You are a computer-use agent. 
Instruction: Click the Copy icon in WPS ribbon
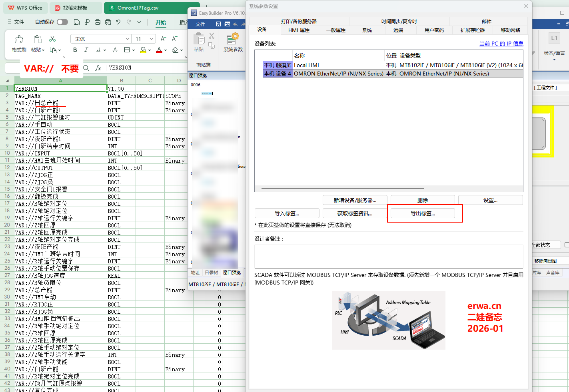click(53, 50)
